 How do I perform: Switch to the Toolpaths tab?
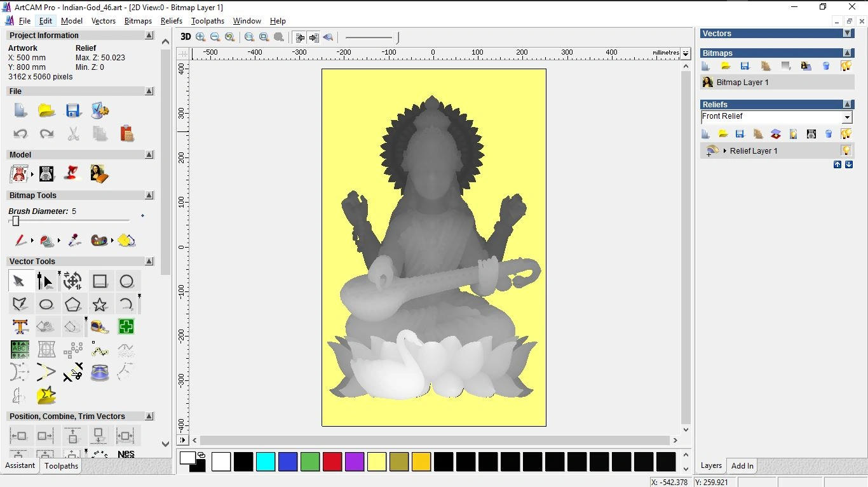click(x=61, y=466)
